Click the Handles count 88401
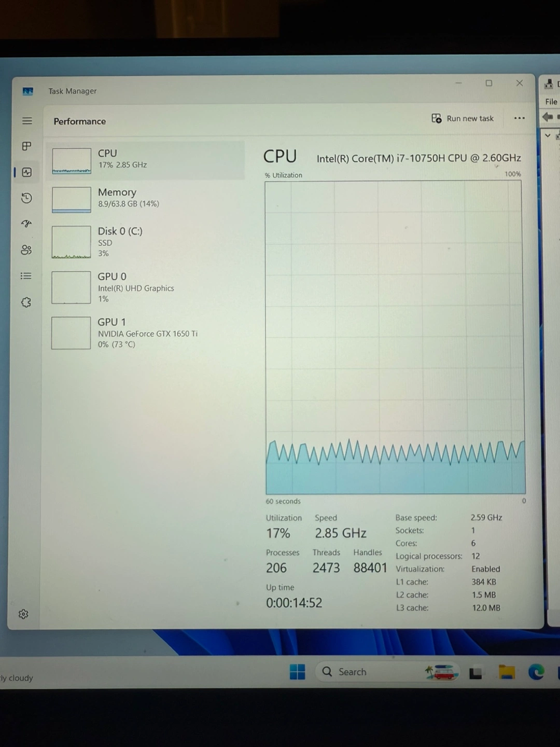 pos(370,568)
